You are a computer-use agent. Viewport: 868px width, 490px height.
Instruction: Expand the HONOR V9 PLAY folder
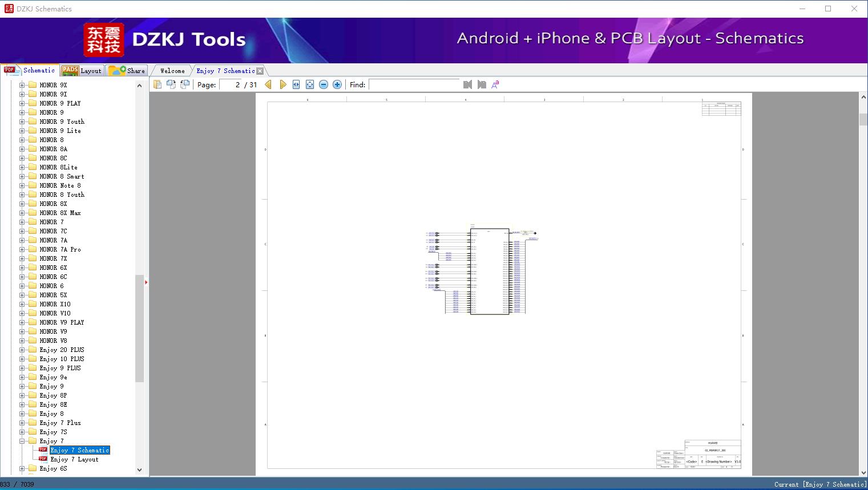pyautogui.click(x=22, y=322)
